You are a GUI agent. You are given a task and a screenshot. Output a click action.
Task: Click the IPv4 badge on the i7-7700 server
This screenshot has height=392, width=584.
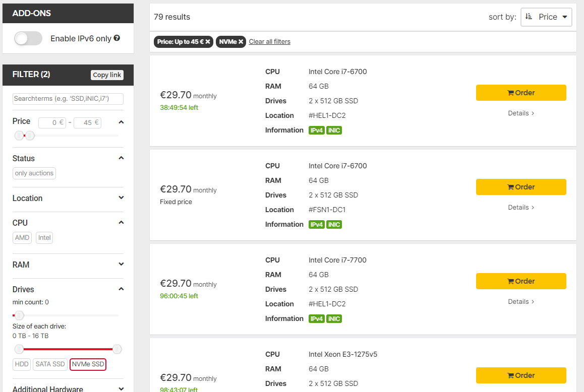(x=317, y=318)
